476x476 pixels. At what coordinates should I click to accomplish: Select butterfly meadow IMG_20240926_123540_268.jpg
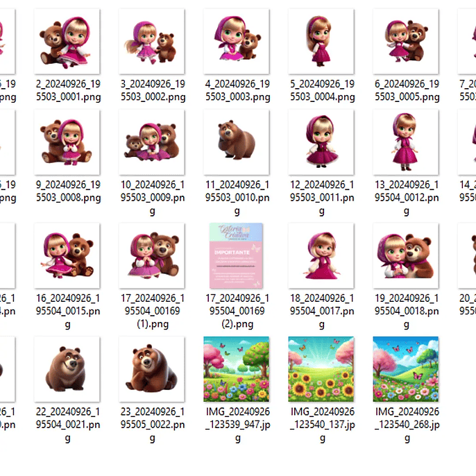click(405, 369)
